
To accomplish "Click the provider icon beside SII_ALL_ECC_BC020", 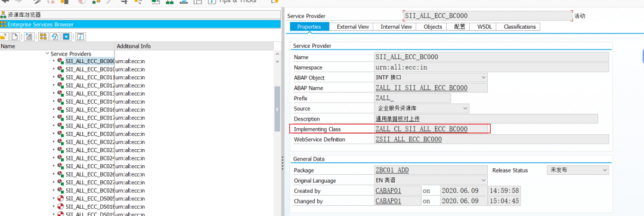I will point(60,134).
